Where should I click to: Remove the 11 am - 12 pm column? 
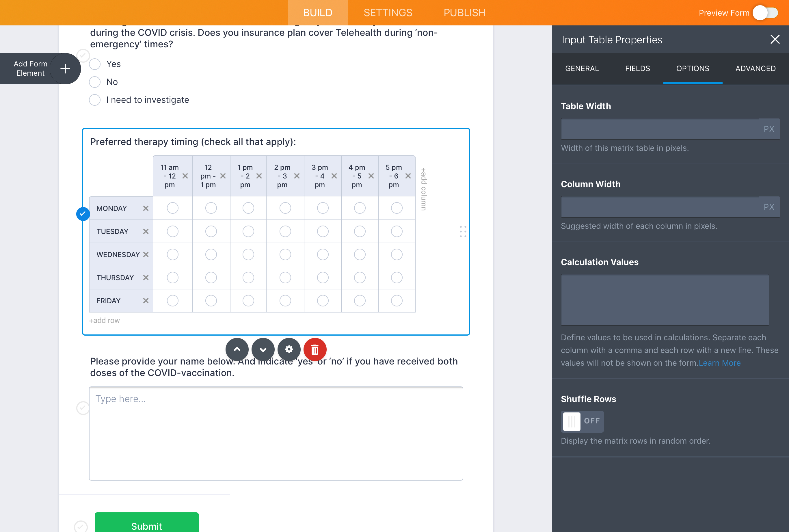[x=185, y=176]
